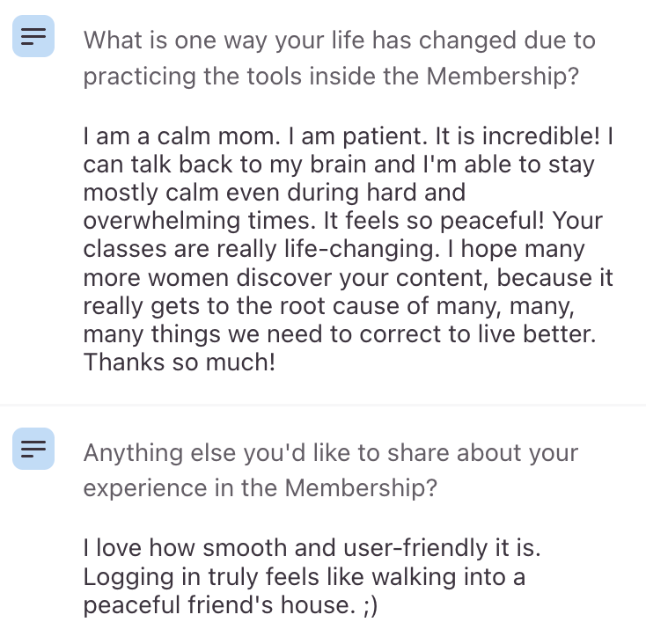The height and width of the screenshot is (644, 646).
Task: Select the "What is one way your life" question
Action: pyautogui.click(x=339, y=40)
